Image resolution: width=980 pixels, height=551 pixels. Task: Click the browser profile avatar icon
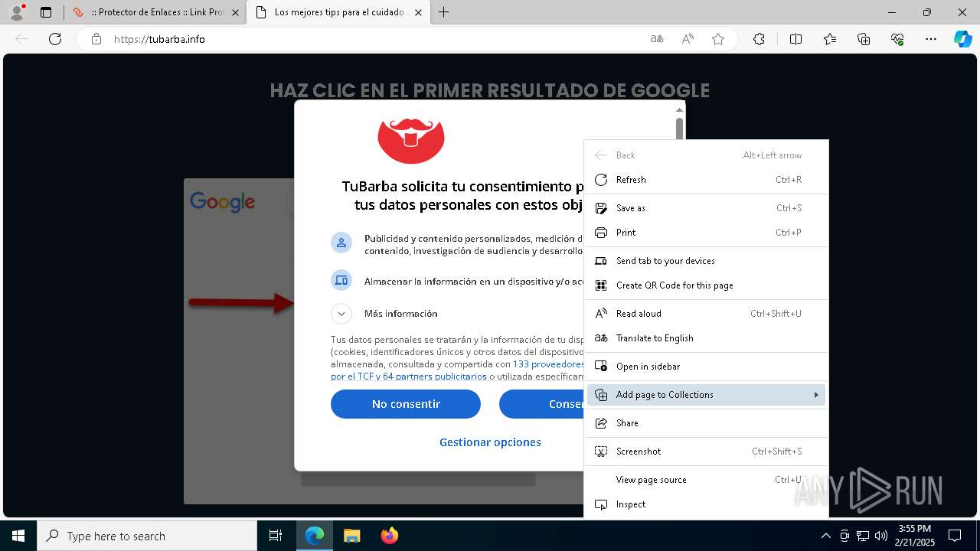pyautogui.click(x=16, y=12)
